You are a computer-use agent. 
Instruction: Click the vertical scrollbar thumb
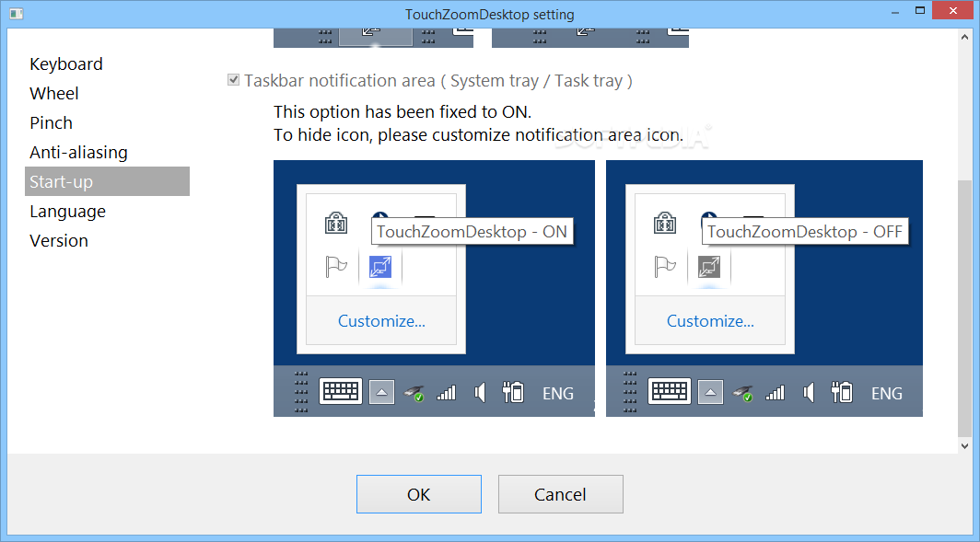click(x=964, y=308)
